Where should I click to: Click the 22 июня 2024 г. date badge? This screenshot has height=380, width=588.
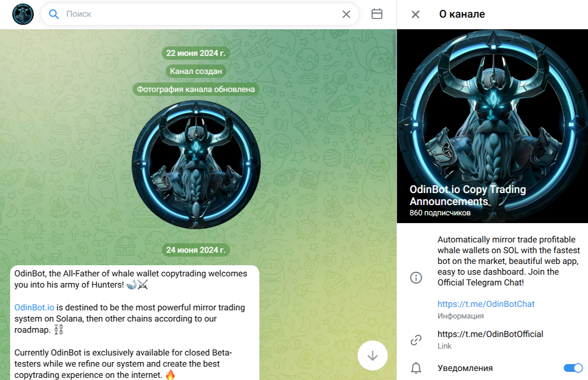pyautogui.click(x=196, y=53)
